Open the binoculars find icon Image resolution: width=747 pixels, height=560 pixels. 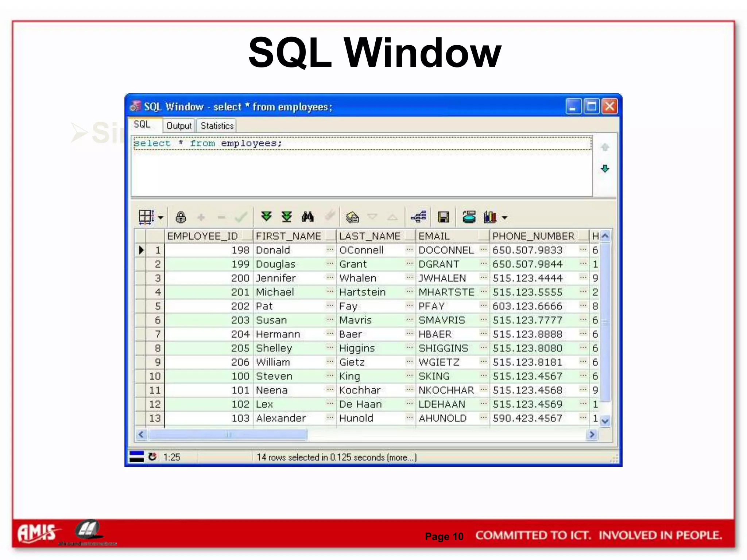tap(307, 217)
